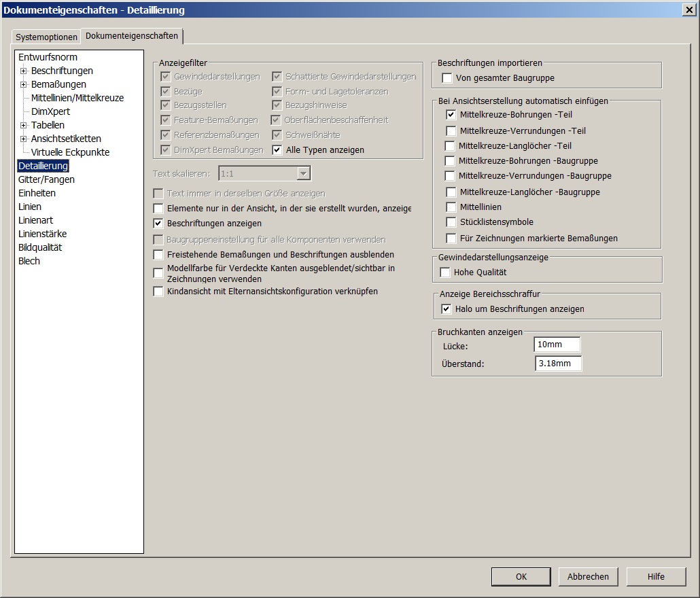
Task: Open the DimXpert tree item
Action: click(50, 111)
